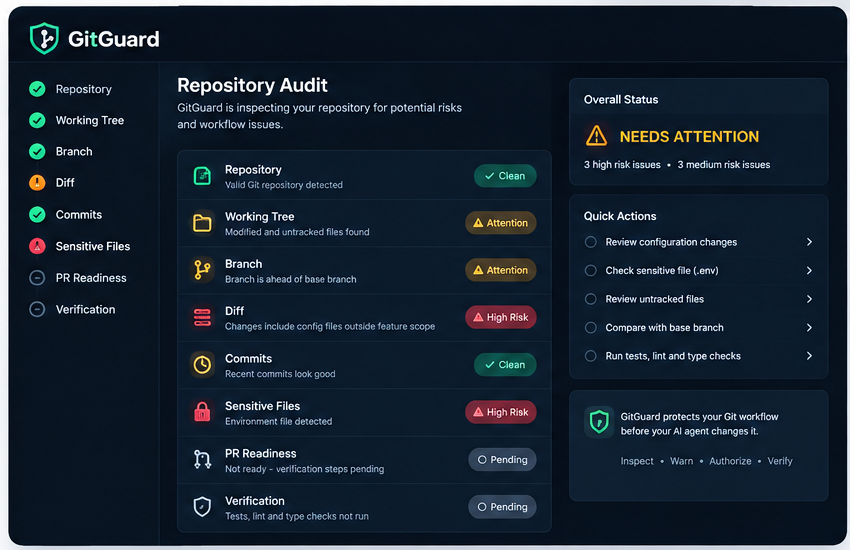850x550 pixels.
Task: Select the radio circle for Review untracked files
Action: point(591,299)
